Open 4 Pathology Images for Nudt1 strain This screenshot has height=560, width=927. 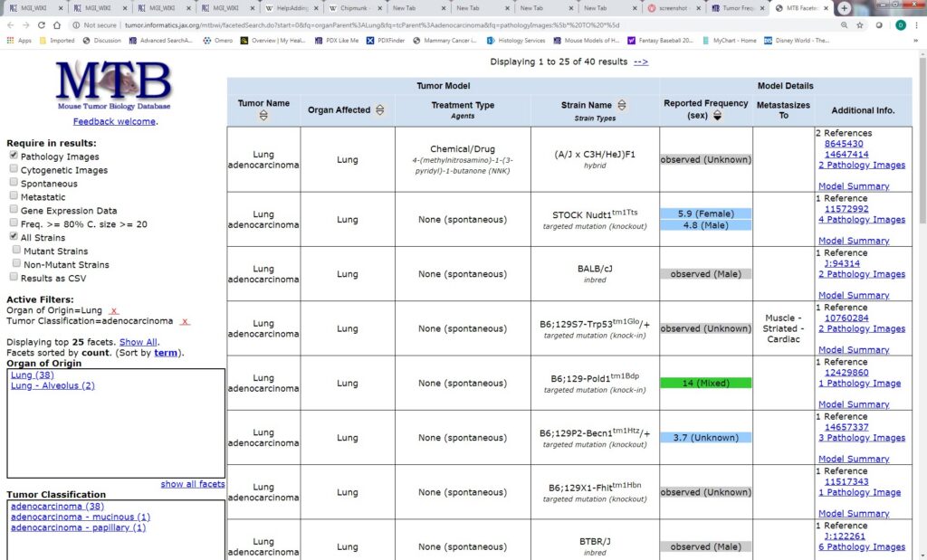[x=862, y=219]
